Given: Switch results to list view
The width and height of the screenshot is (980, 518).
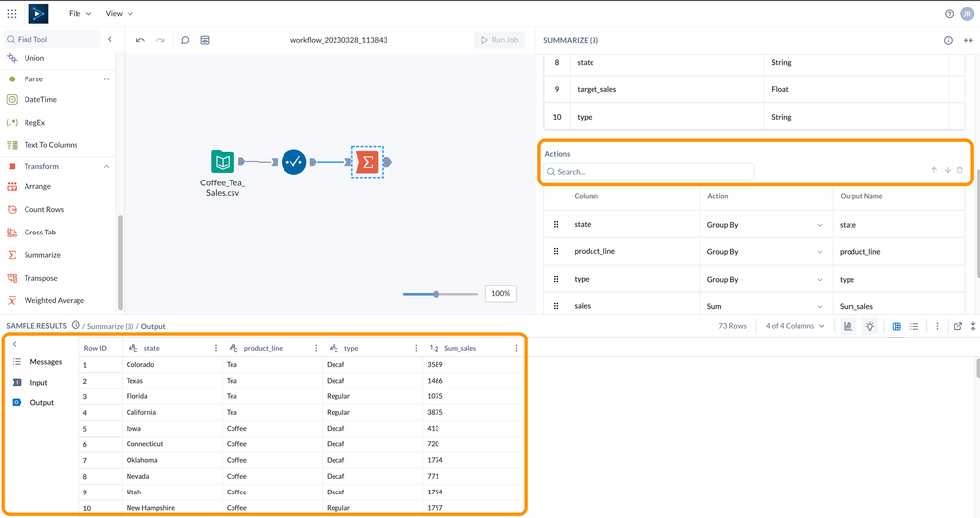Looking at the screenshot, I should coord(914,326).
